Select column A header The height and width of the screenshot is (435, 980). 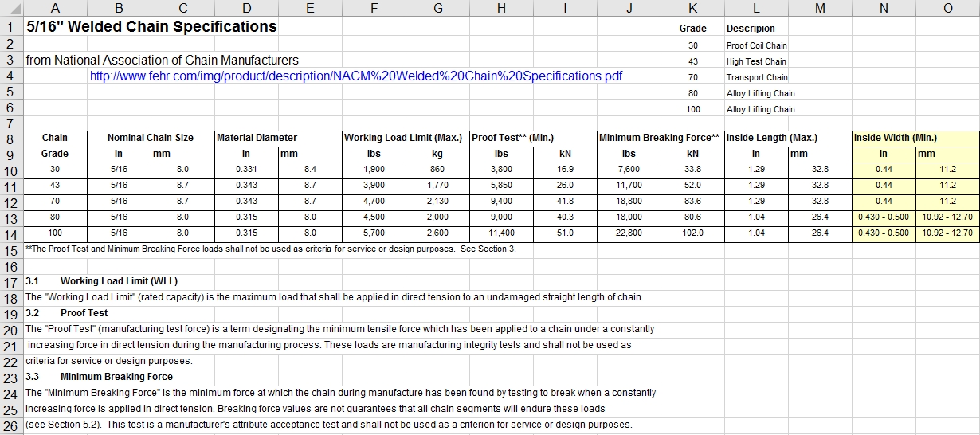point(55,8)
